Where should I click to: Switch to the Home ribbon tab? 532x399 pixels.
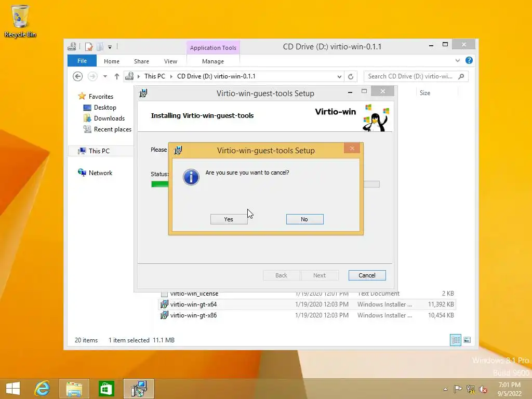(112, 61)
